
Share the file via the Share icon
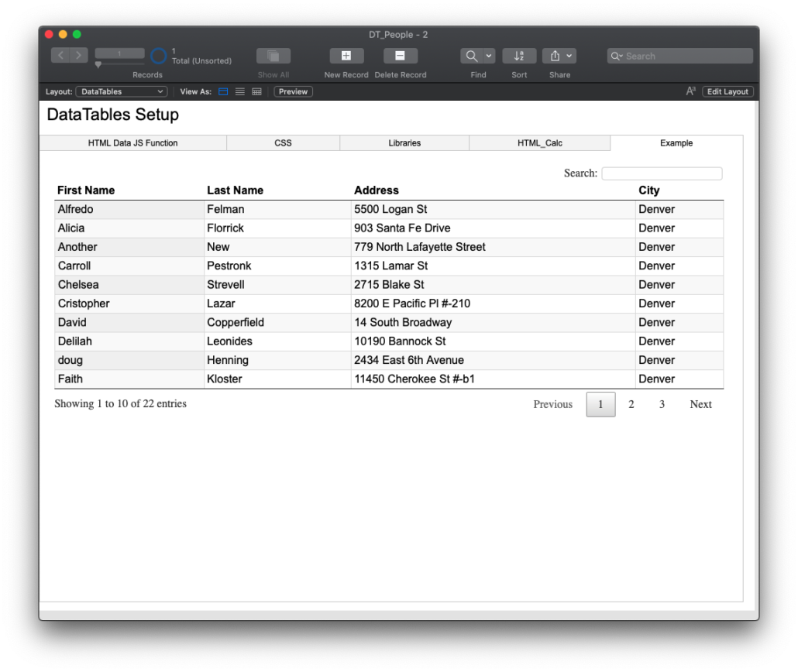coord(554,55)
